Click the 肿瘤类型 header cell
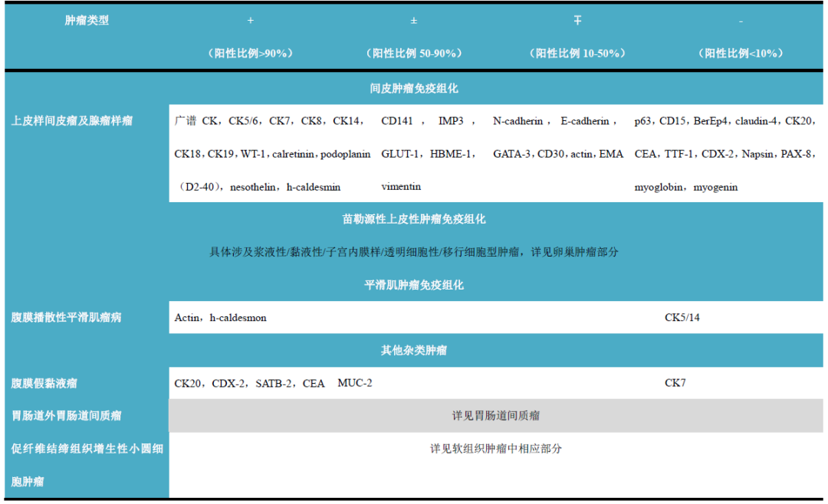 click(86, 21)
